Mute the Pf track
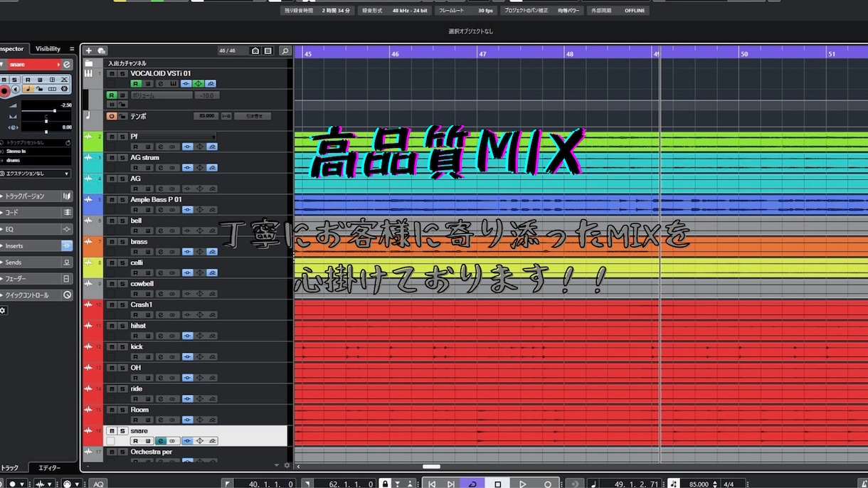The height and width of the screenshot is (488, 868). click(112, 136)
